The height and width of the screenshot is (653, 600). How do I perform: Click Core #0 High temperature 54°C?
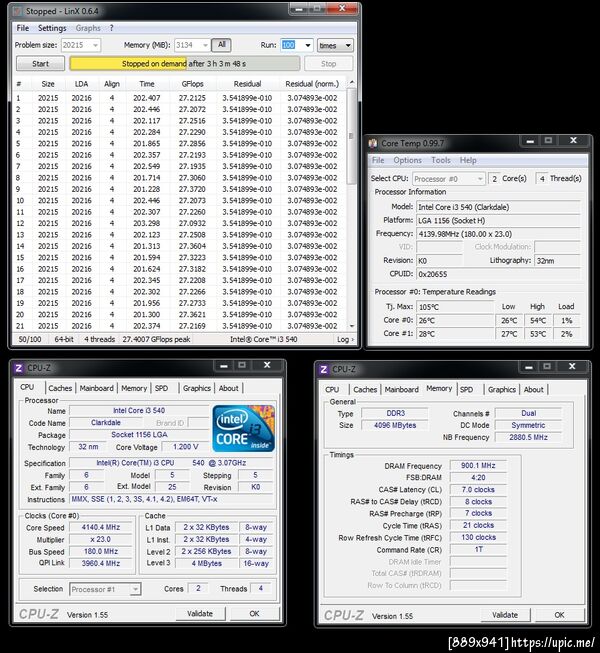pos(538,321)
